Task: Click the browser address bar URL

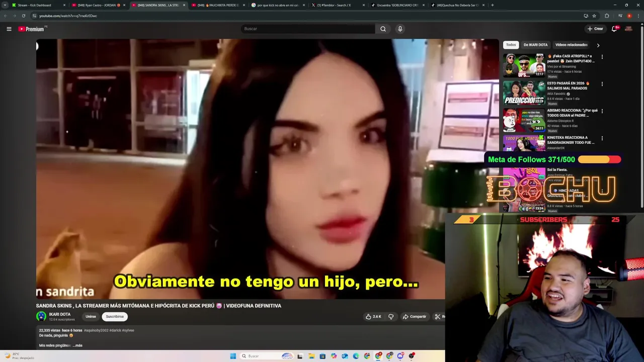Action: click(x=68, y=16)
